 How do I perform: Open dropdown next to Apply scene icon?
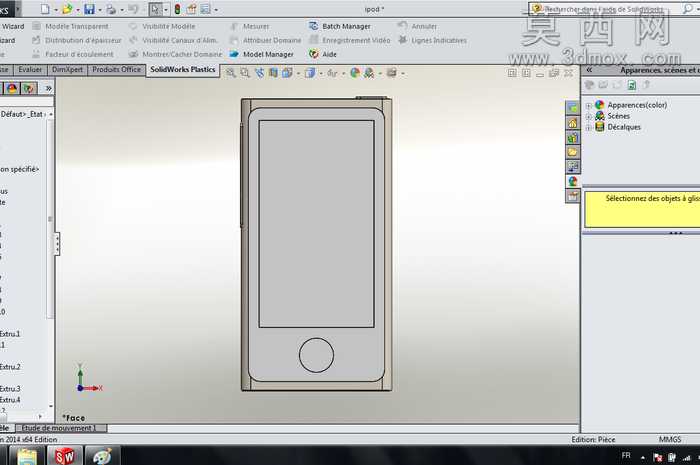coord(380,74)
